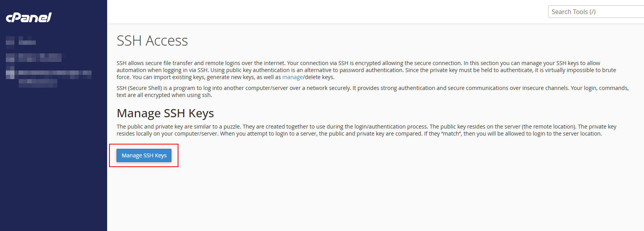Viewport: 644px width, 231px height.
Task: Click the "Search Tools (/)" placeholder text
Action: (573, 12)
